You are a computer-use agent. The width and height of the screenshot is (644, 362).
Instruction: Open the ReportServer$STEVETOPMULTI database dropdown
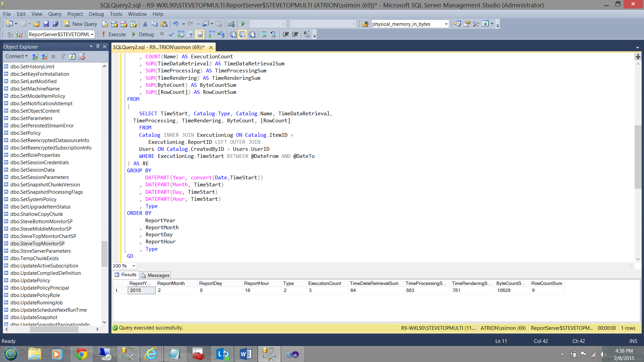(x=92, y=34)
